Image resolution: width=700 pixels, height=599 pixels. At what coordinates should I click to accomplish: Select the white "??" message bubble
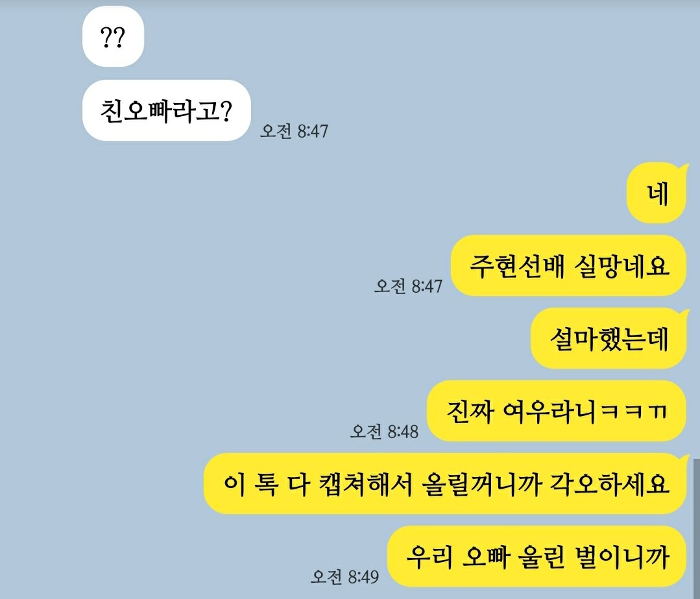113,36
